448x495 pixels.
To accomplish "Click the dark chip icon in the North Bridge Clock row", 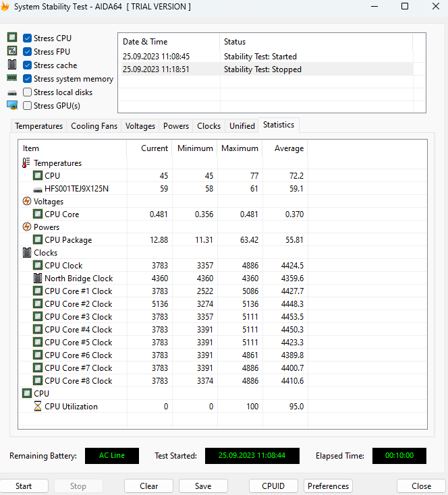I will [x=38, y=278].
